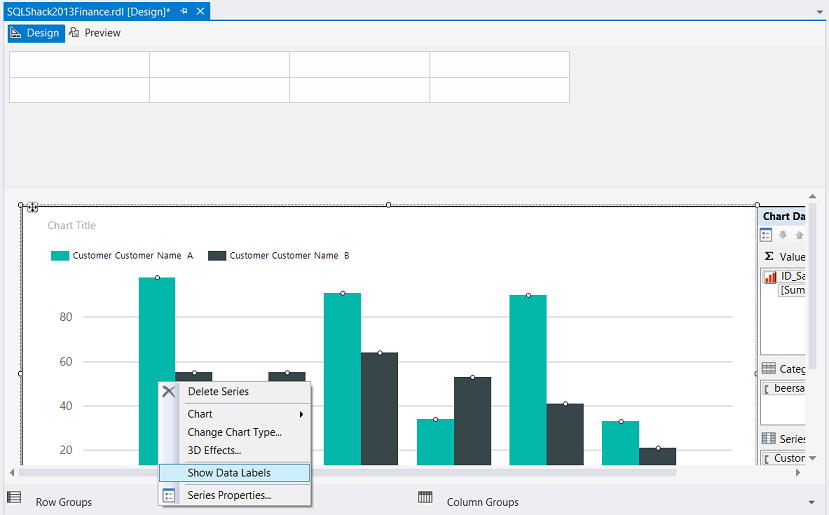
Task: Click the Category Groups table icon
Action: pos(768,369)
